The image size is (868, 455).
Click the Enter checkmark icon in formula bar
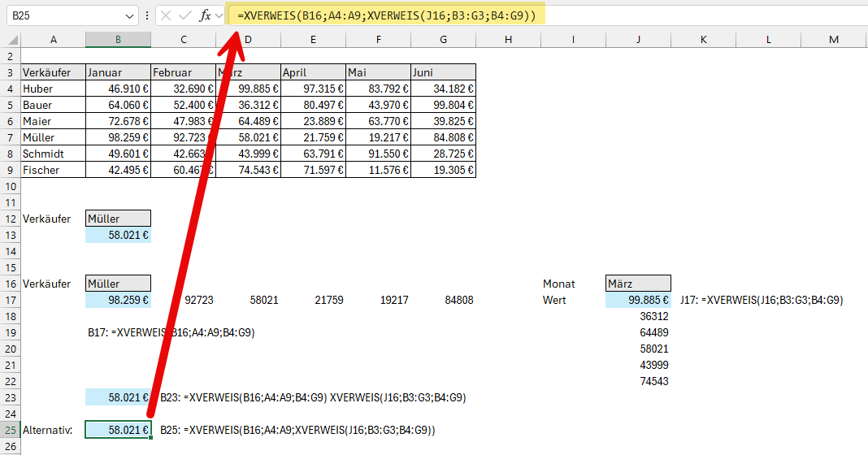click(x=185, y=15)
